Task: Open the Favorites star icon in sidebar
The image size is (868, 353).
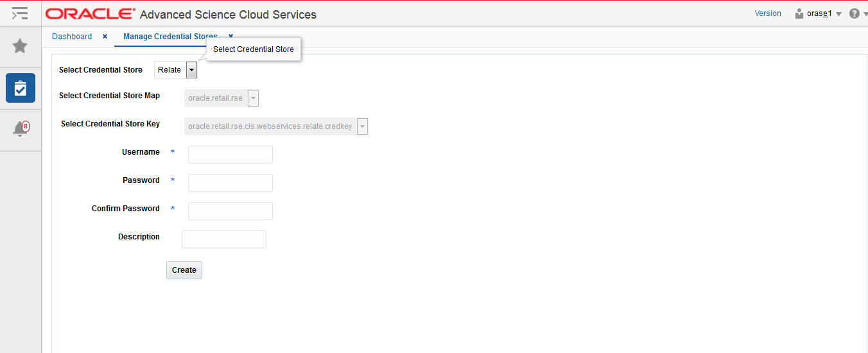Action: (x=20, y=46)
